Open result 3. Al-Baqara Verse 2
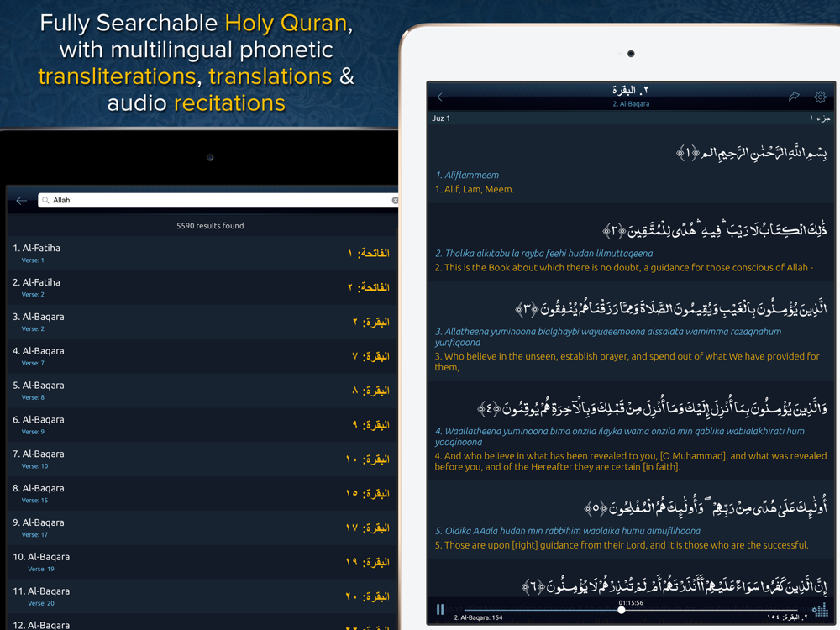The image size is (840, 630). (x=202, y=322)
